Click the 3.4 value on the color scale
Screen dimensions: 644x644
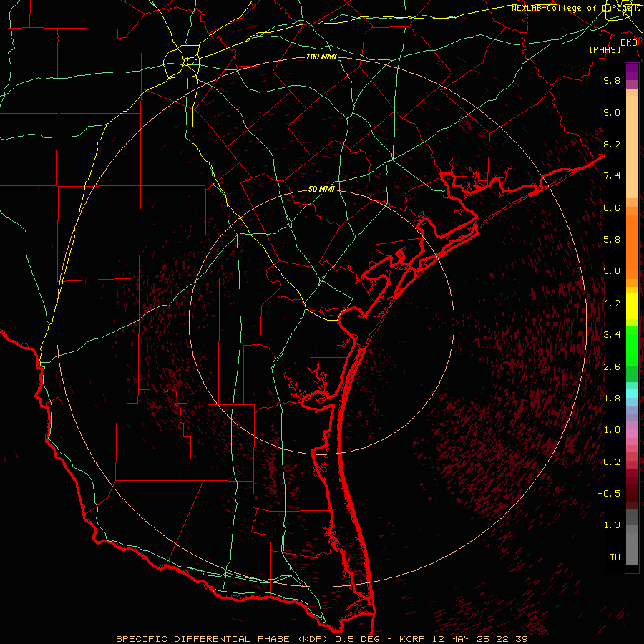pos(612,335)
